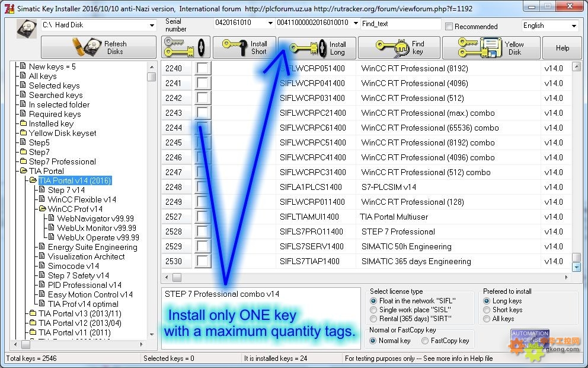Click the S7-PLCSIM v14 entry in the list
The height and width of the screenshot is (368, 588).
point(388,186)
